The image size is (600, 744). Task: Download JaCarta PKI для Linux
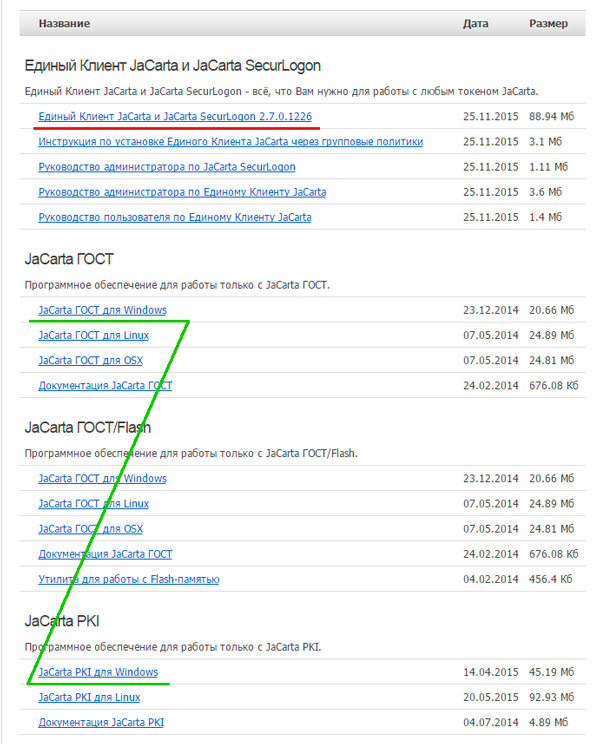tap(89, 697)
